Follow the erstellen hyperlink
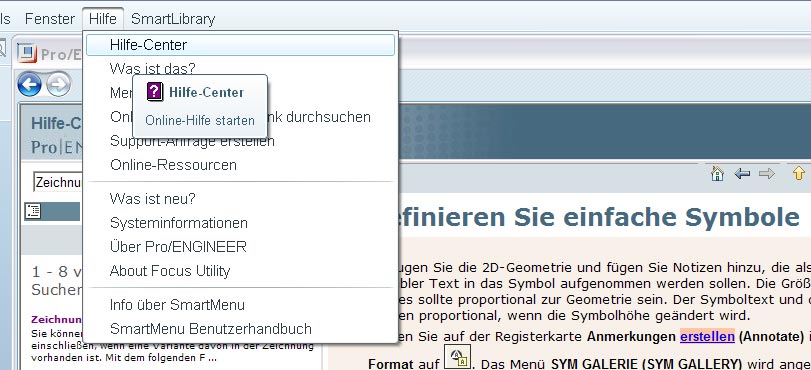811x370 pixels. click(707, 336)
